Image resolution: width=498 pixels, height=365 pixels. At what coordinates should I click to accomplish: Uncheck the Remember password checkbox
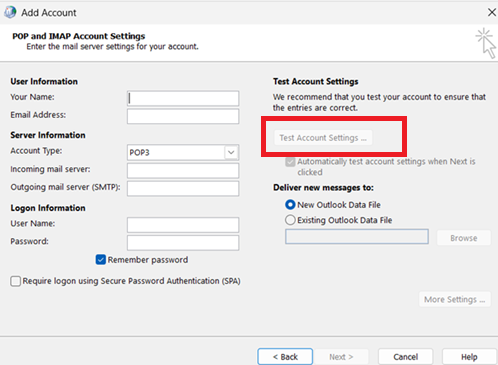pos(101,260)
